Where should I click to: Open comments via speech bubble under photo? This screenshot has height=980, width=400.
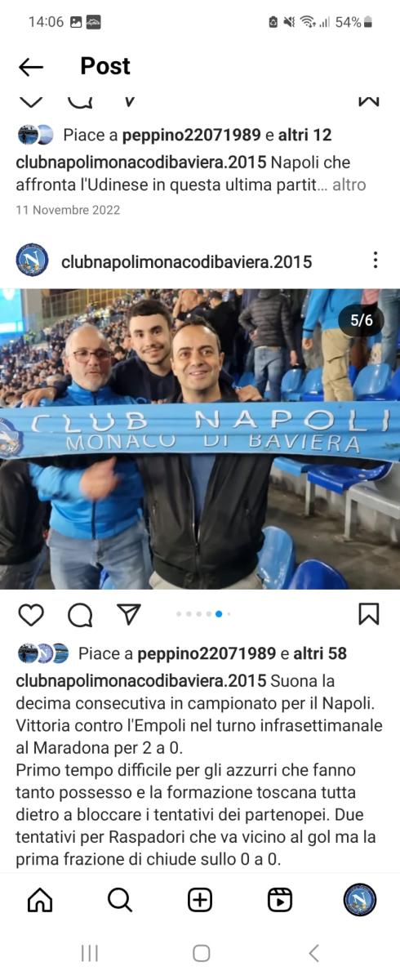pyautogui.click(x=80, y=614)
